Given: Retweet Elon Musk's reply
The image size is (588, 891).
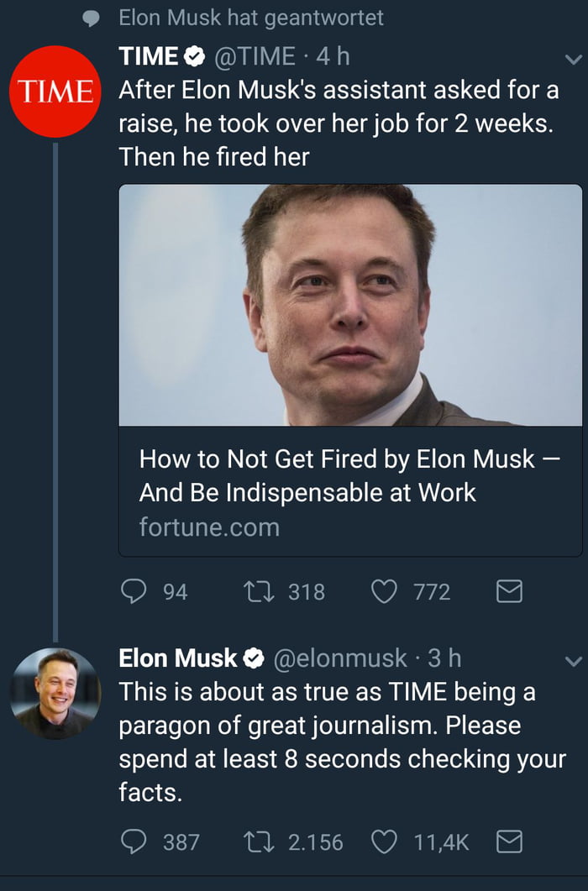Looking at the screenshot, I should [x=259, y=841].
